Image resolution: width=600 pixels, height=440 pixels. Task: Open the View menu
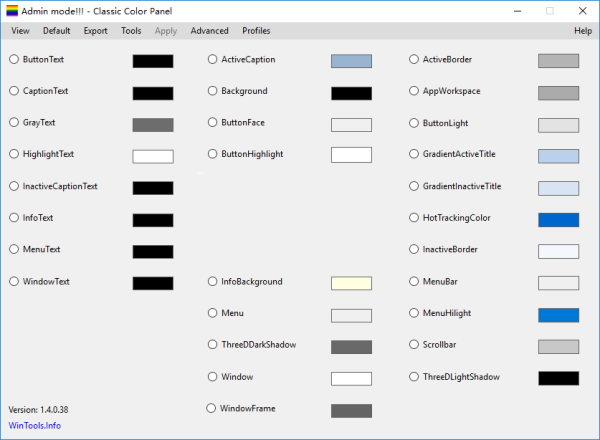[x=20, y=31]
